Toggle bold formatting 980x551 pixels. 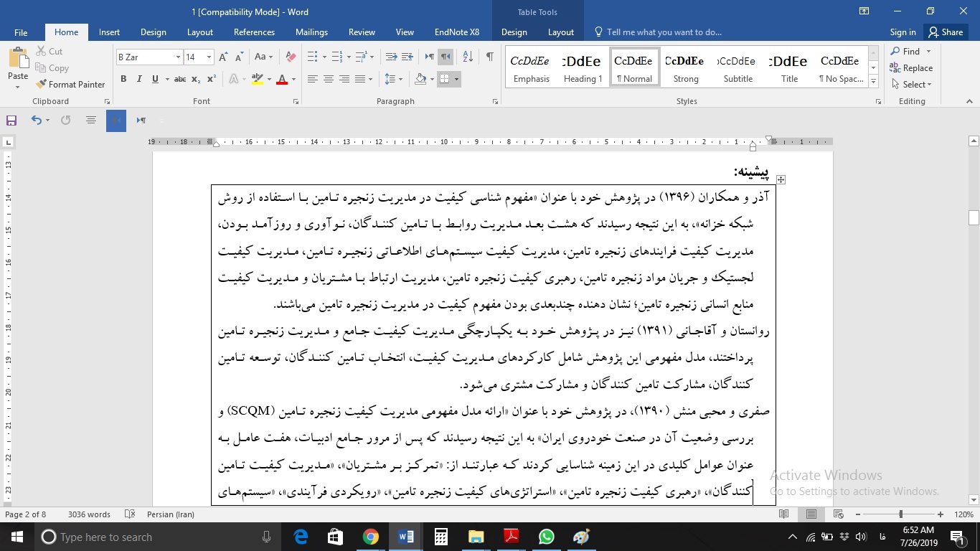(x=123, y=79)
